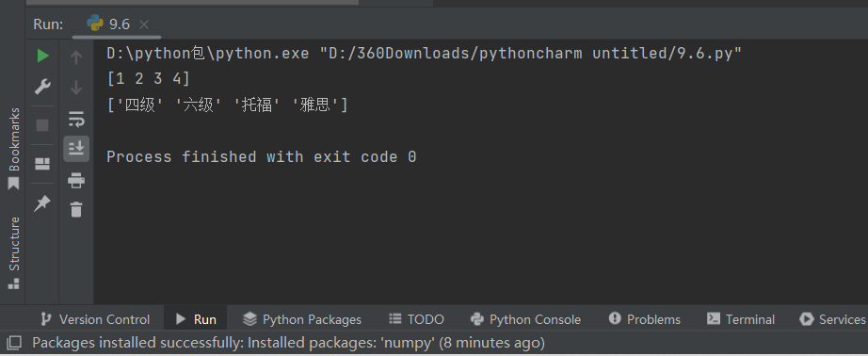Print the console output
Viewport: 868px width, 356px height.
[76, 180]
